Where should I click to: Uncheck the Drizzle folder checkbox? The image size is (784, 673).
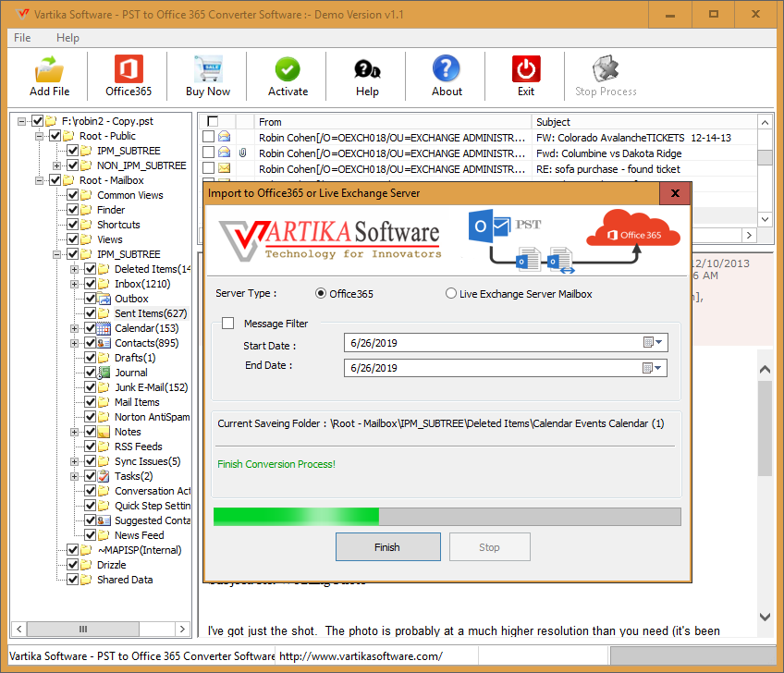click(72, 565)
